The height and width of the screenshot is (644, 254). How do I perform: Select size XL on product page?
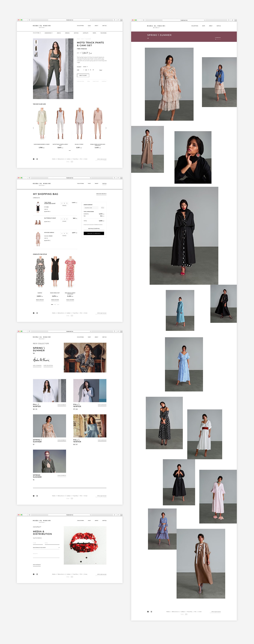[91, 70]
